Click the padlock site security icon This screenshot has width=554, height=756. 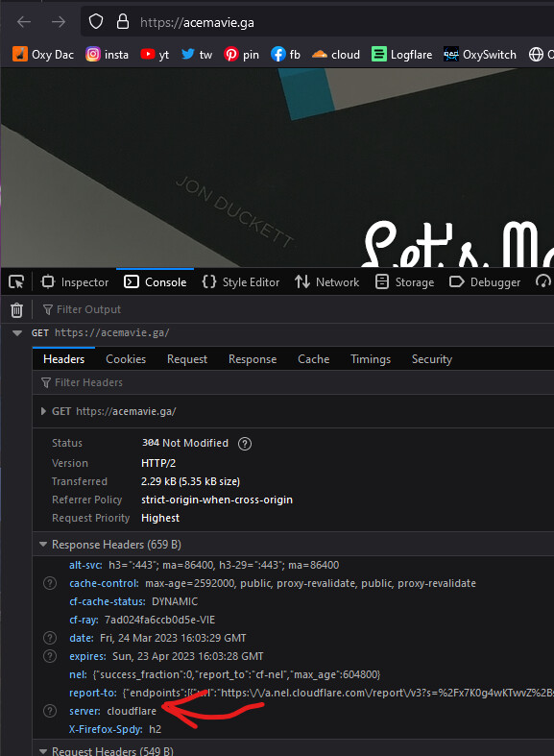point(123,22)
